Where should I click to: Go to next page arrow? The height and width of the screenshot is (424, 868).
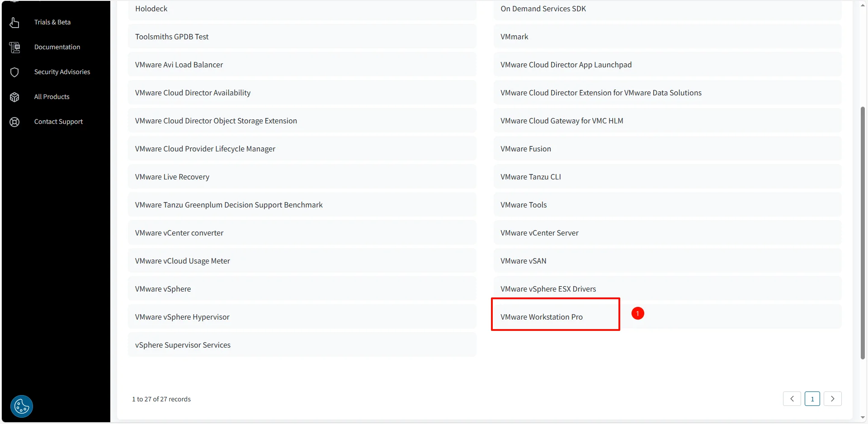pyautogui.click(x=832, y=399)
